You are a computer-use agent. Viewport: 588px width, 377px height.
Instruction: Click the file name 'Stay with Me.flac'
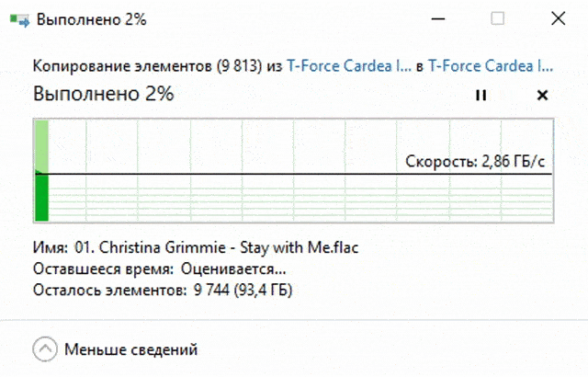tap(214, 248)
